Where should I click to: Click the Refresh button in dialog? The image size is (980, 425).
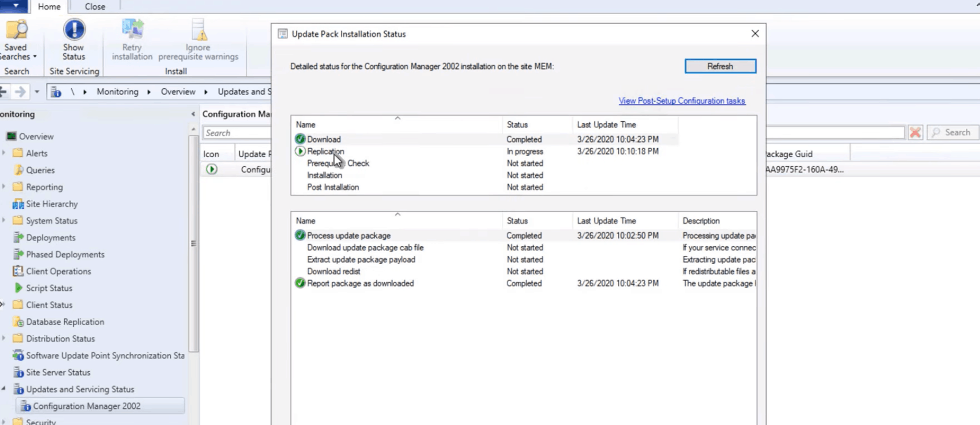point(720,66)
